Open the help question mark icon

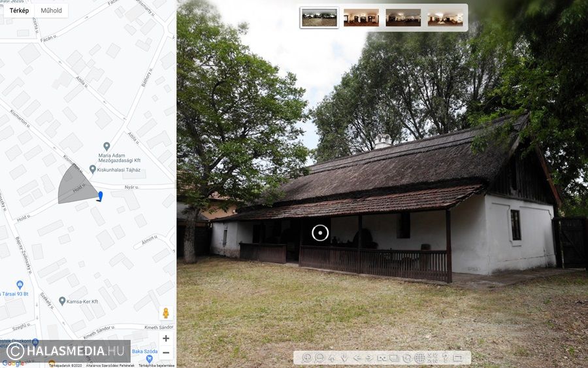[x=445, y=358]
